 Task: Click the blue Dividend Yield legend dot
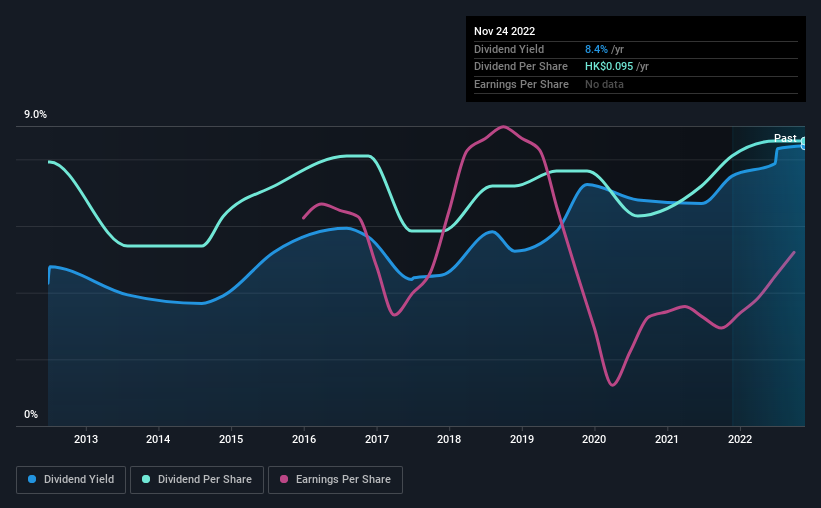pyautogui.click(x=32, y=479)
